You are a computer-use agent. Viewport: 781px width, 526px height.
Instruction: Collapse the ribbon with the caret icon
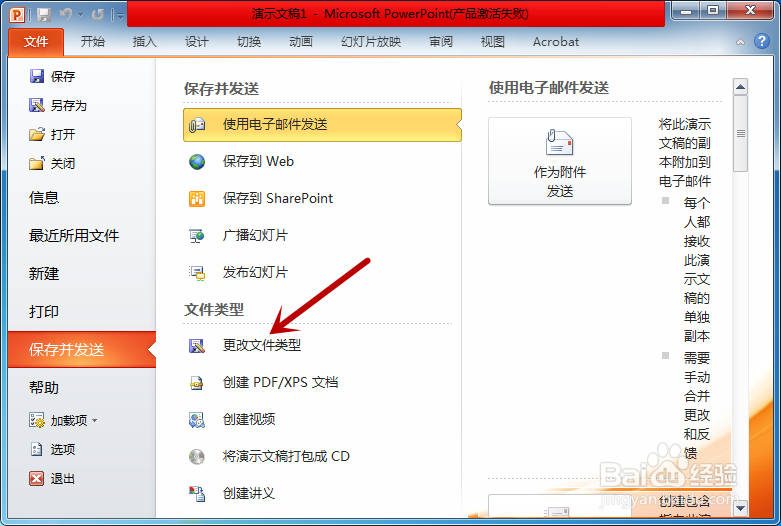click(741, 42)
